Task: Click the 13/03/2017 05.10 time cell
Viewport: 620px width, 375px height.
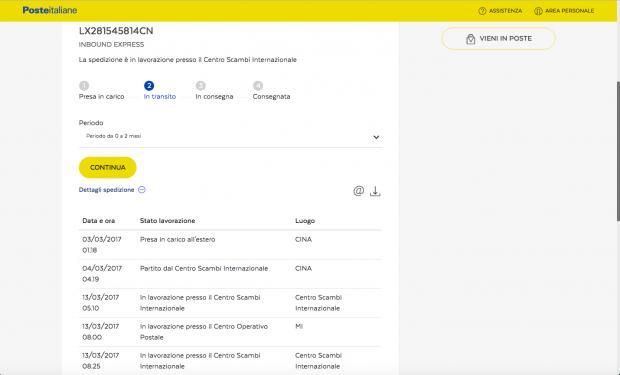Action: click(x=100, y=303)
